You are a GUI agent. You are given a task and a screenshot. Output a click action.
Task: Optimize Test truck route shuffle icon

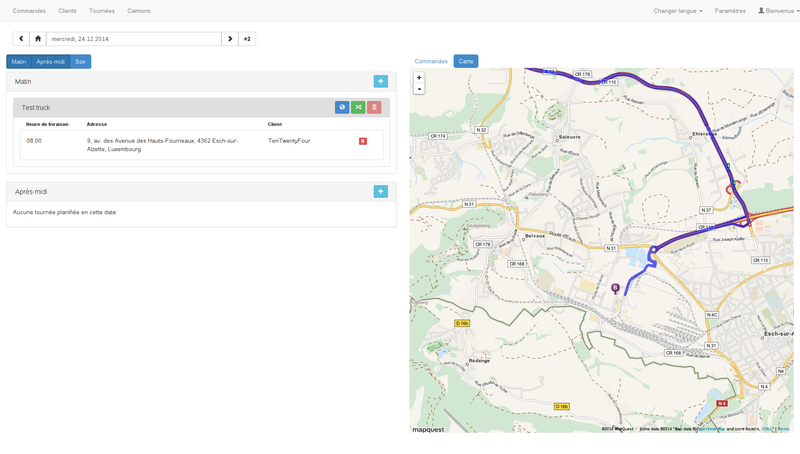(358, 107)
